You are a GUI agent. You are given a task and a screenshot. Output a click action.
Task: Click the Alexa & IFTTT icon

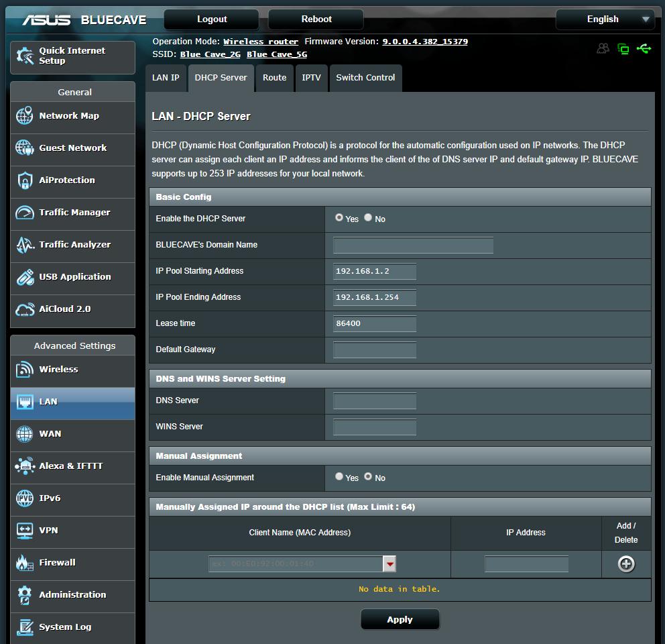25,466
